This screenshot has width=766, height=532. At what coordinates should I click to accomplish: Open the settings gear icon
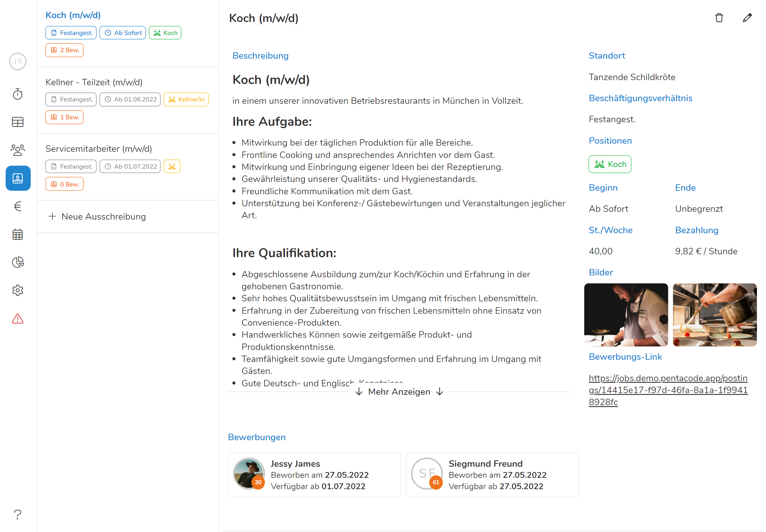[18, 290]
